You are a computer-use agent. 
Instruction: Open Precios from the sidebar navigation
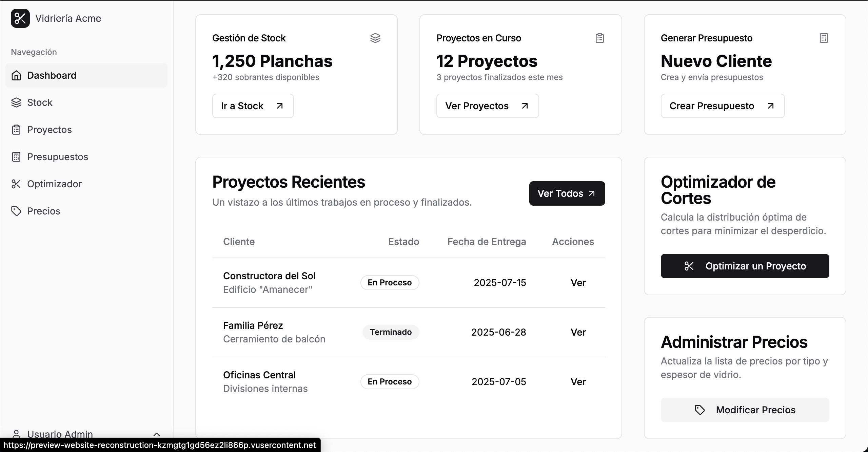(44, 211)
